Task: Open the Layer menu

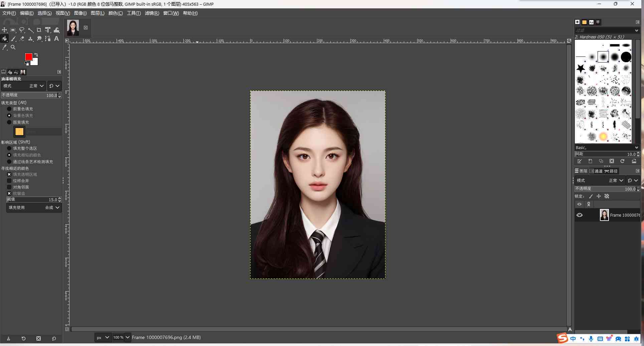Action: 98,13
